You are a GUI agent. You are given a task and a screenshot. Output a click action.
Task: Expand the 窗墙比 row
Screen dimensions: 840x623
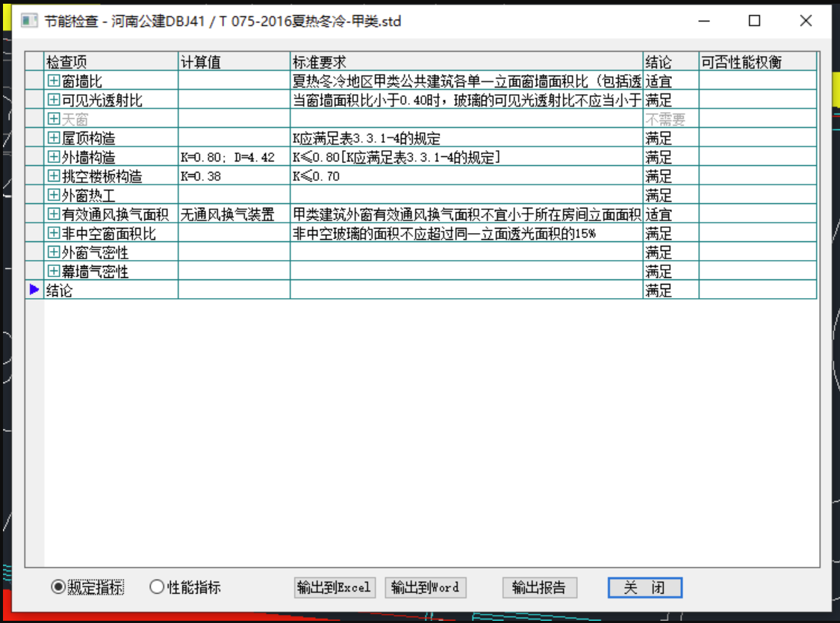pyautogui.click(x=54, y=81)
